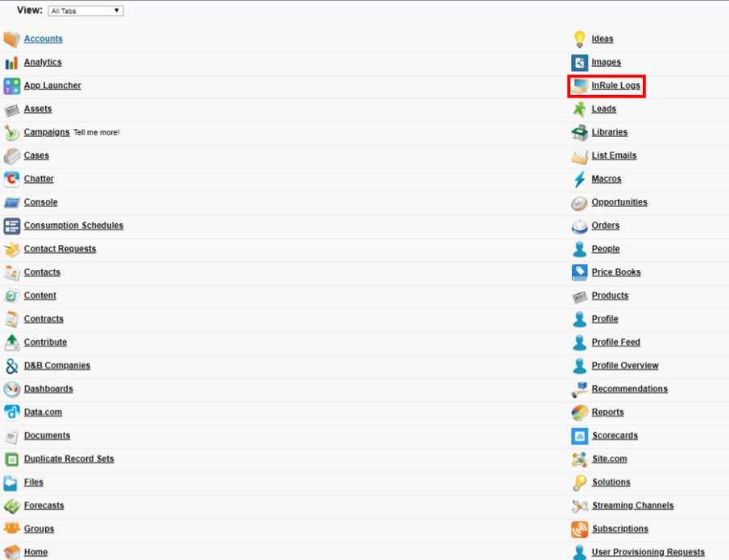Open the People link
Viewport: 729px width, 560px height.
pyautogui.click(x=605, y=249)
